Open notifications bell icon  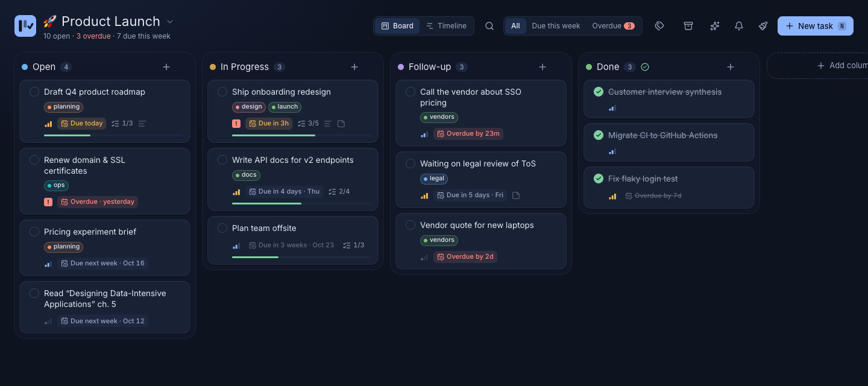point(739,26)
